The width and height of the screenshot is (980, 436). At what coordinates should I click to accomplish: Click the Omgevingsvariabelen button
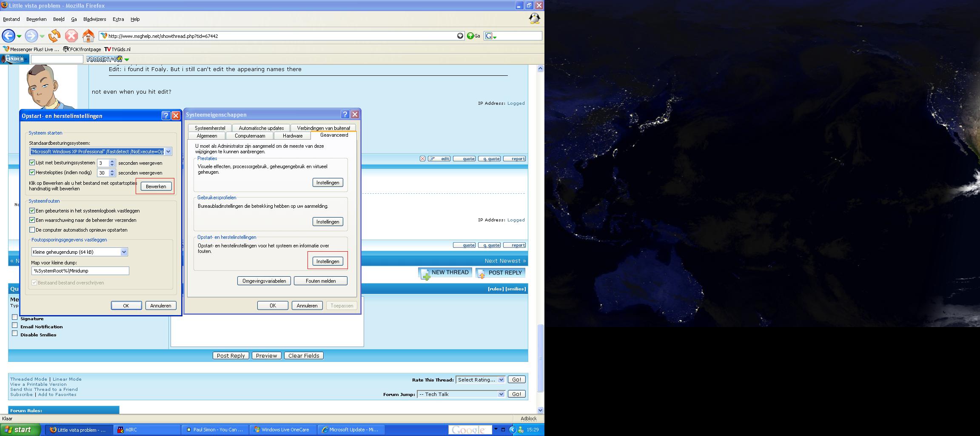264,281
